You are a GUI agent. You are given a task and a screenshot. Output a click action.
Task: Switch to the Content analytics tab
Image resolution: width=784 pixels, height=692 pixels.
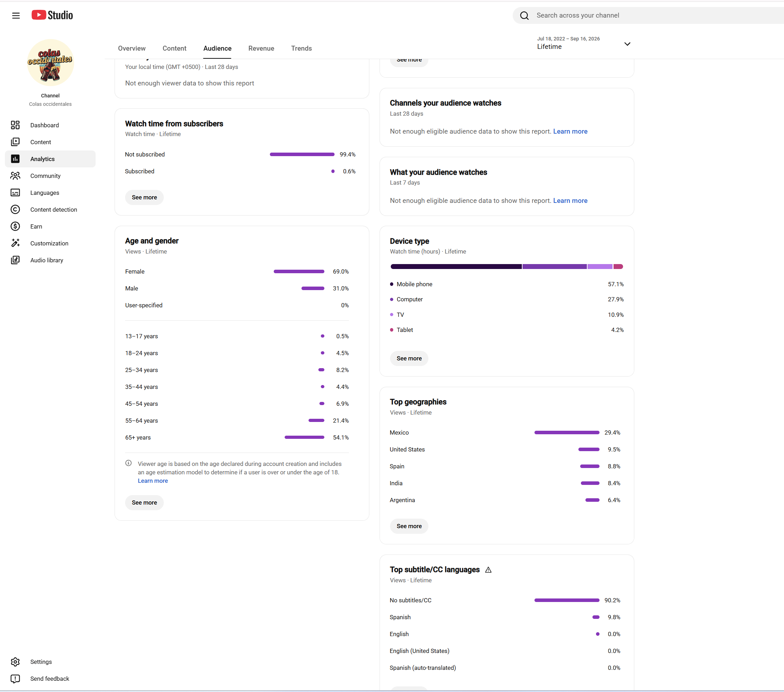175,49
